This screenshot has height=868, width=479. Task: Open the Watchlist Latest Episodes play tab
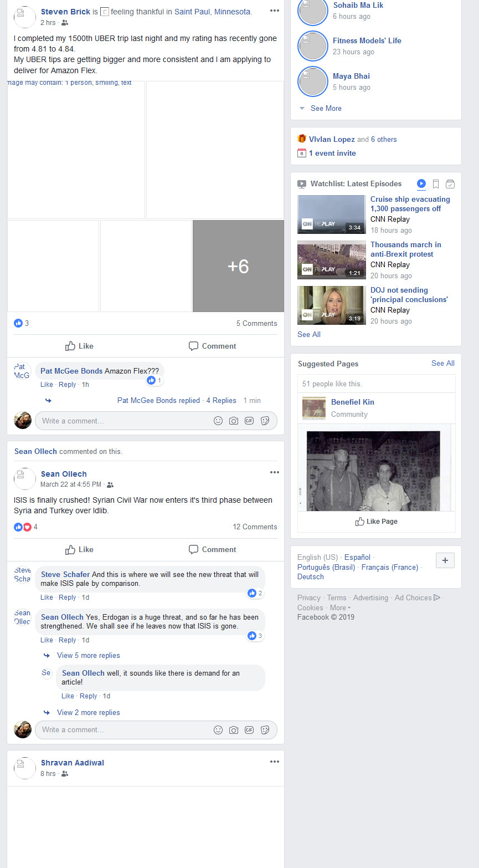point(421,183)
